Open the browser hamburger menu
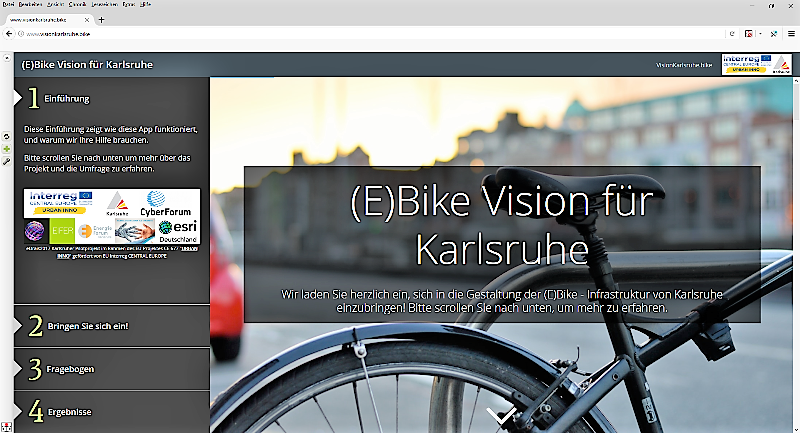 pyautogui.click(x=791, y=33)
